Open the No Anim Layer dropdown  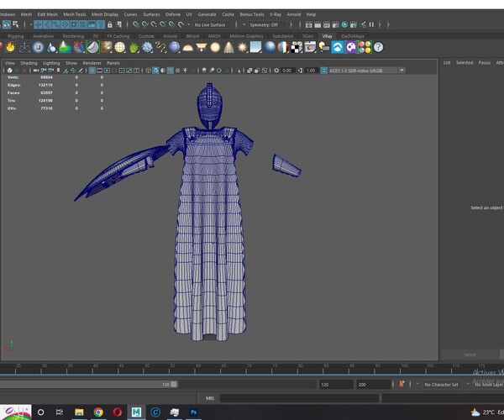(489, 385)
